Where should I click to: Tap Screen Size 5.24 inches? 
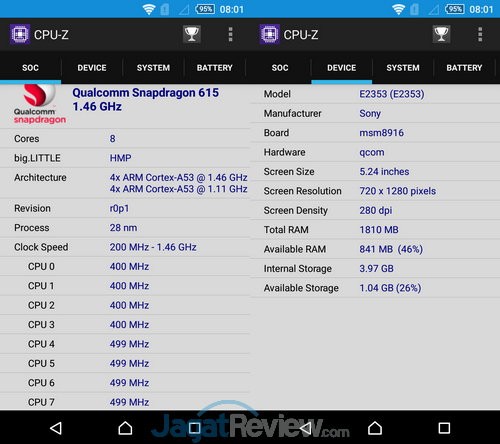[384, 172]
